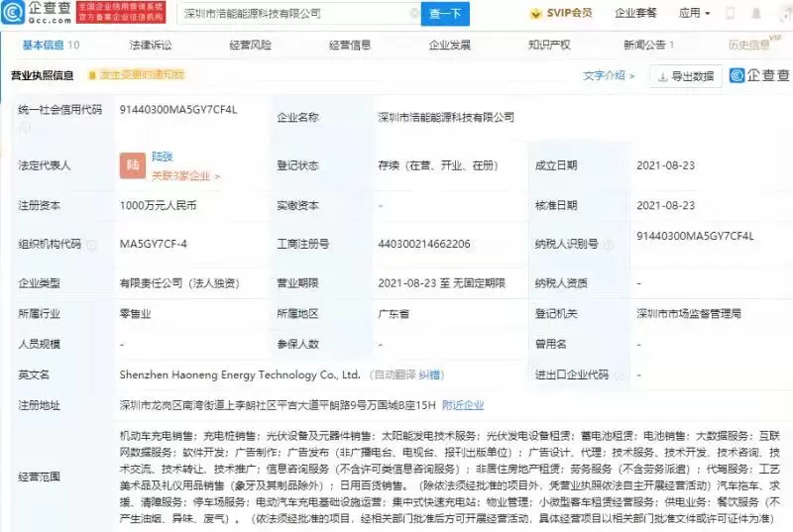Open the 企业套餐 menu
Image resolution: width=793 pixels, height=532 pixels.
pyautogui.click(x=635, y=14)
